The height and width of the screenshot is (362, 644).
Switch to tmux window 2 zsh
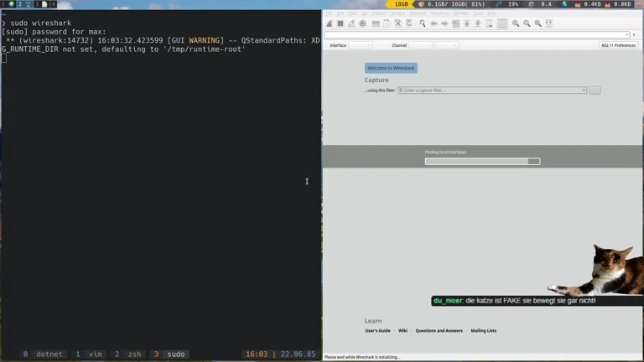[x=128, y=354]
